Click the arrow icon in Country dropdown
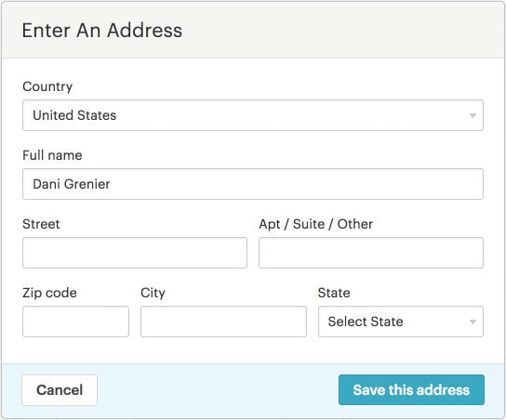This screenshot has height=420, width=506. coord(473,115)
